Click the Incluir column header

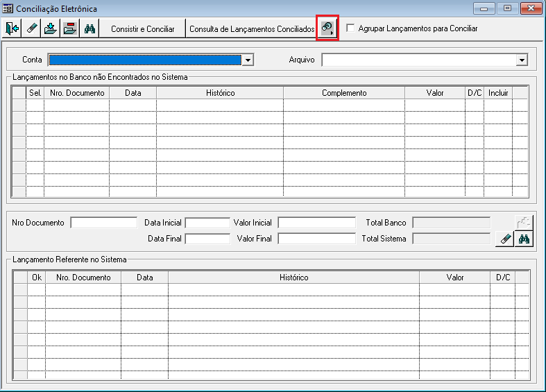pyautogui.click(x=498, y=93)
